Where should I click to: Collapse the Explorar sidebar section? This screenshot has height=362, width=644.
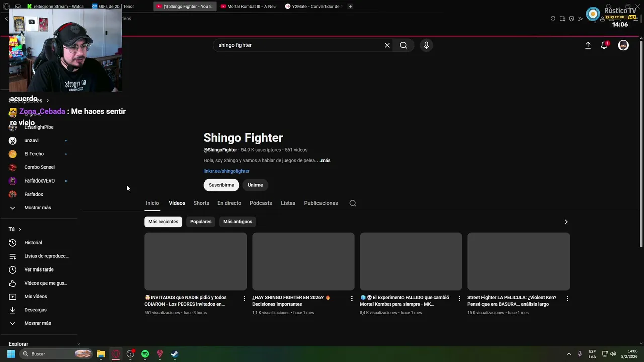[78, 344]
